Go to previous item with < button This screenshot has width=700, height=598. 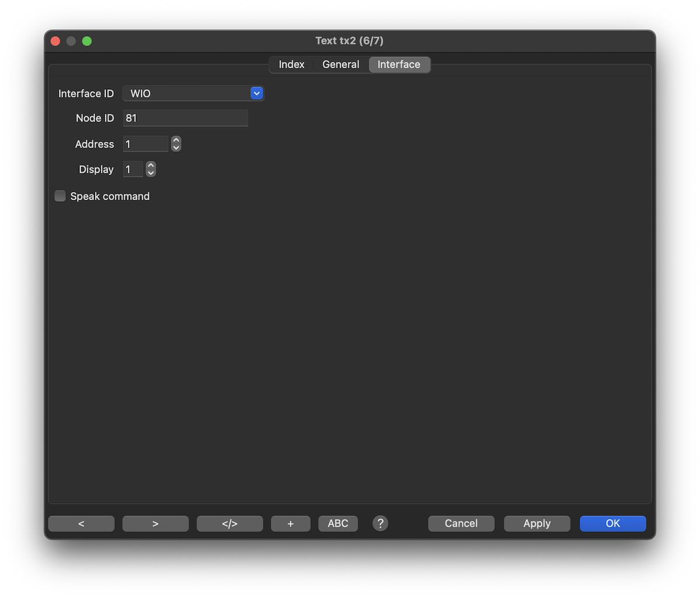tap(81, 523)
